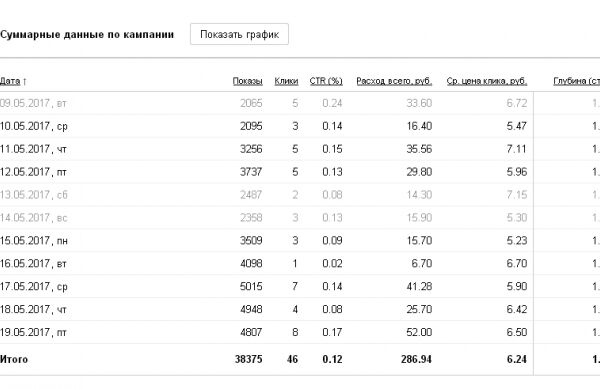The height and width of the screenshot is (389, 600).
Task: Click spend value 29.80
Action: pyautogui.click(x=419, y=172)
